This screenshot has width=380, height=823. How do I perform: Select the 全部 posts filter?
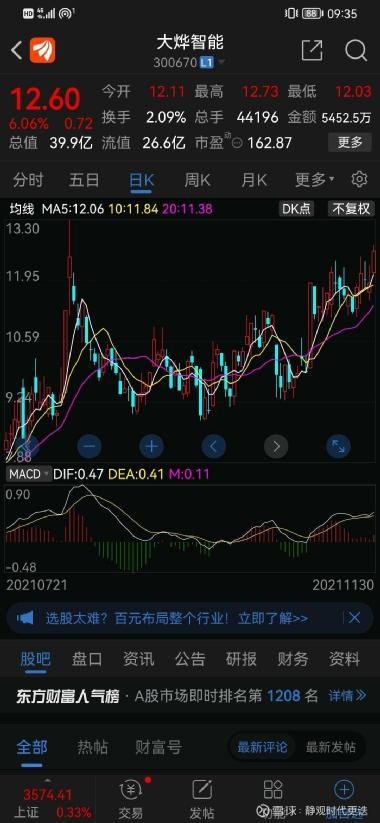coord(32,747)
